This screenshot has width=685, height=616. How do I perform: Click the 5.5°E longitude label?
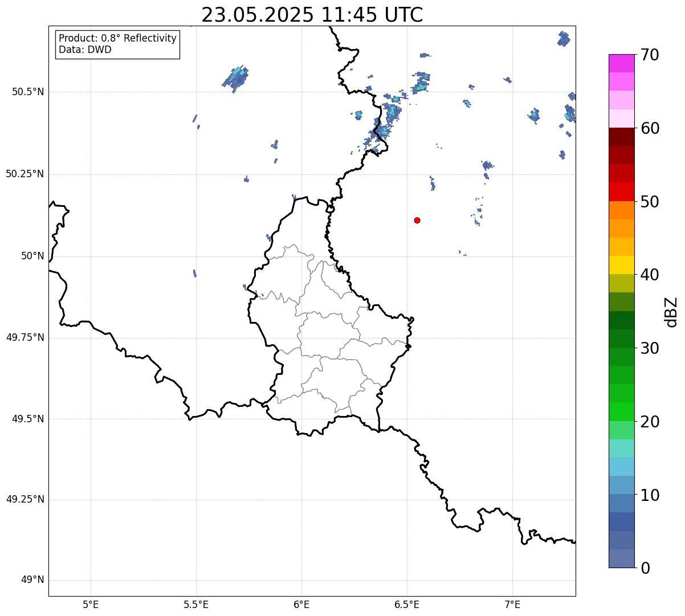click(196, 604)
